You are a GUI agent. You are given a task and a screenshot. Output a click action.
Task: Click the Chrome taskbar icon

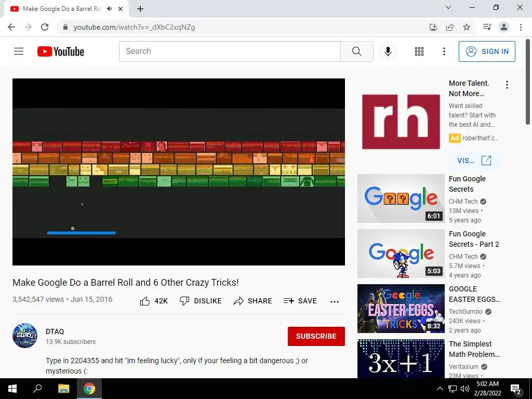89,389
